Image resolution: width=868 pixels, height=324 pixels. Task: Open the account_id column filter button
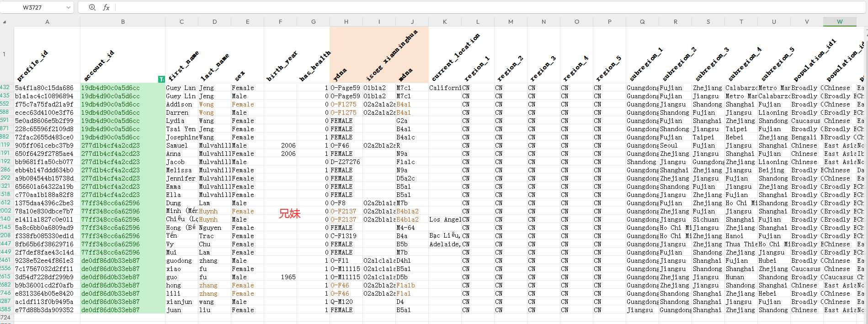point(161,79)
